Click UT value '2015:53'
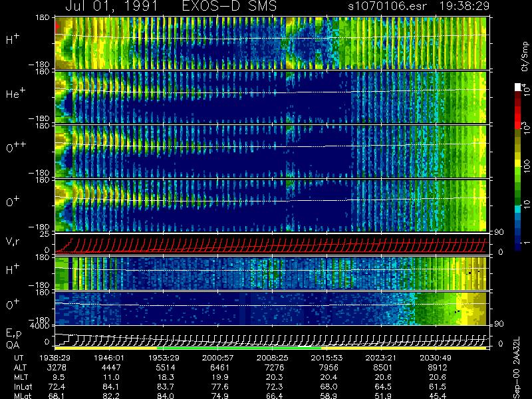 point(327,358)
